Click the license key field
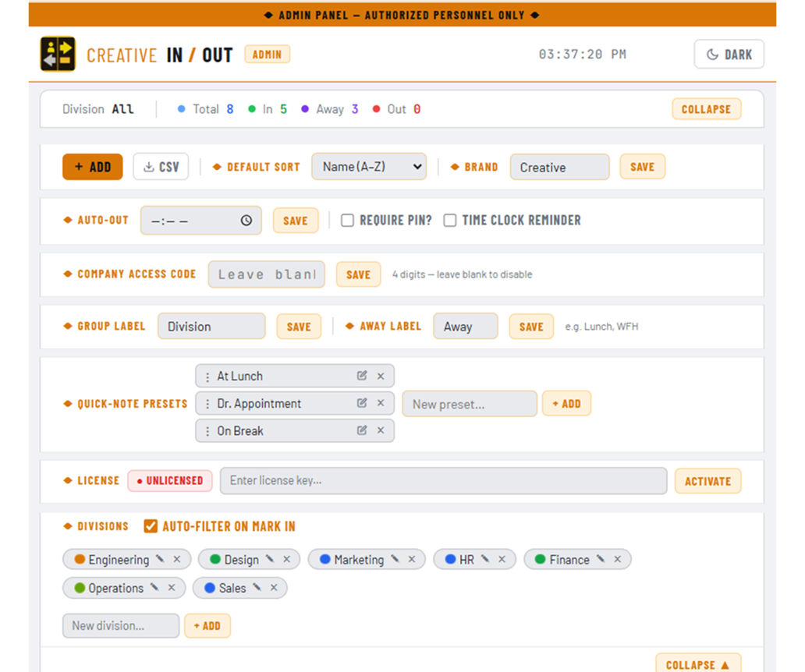This screenshot has height=672, width=805. [x=444, y=481]
